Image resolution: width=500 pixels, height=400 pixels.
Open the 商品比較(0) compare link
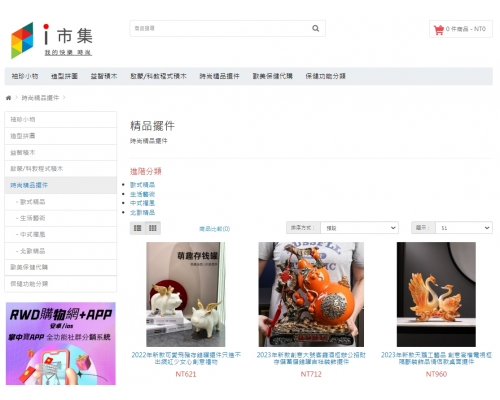(215, 229)
